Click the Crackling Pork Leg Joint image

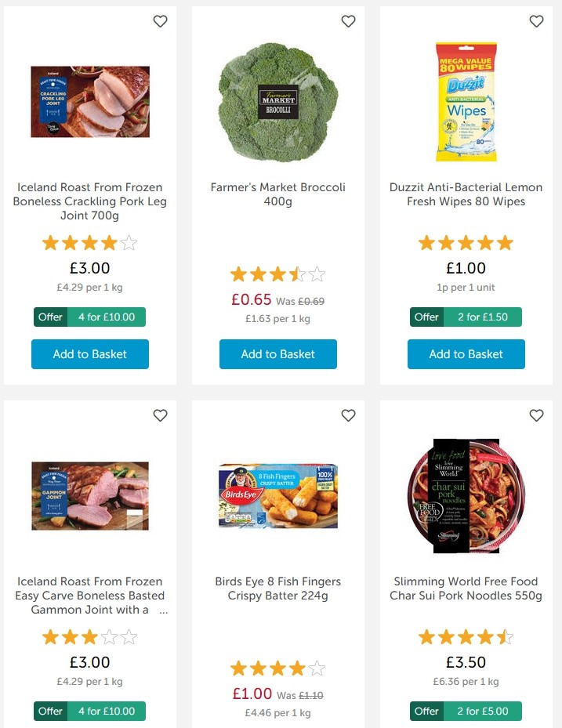click(89, 101)
